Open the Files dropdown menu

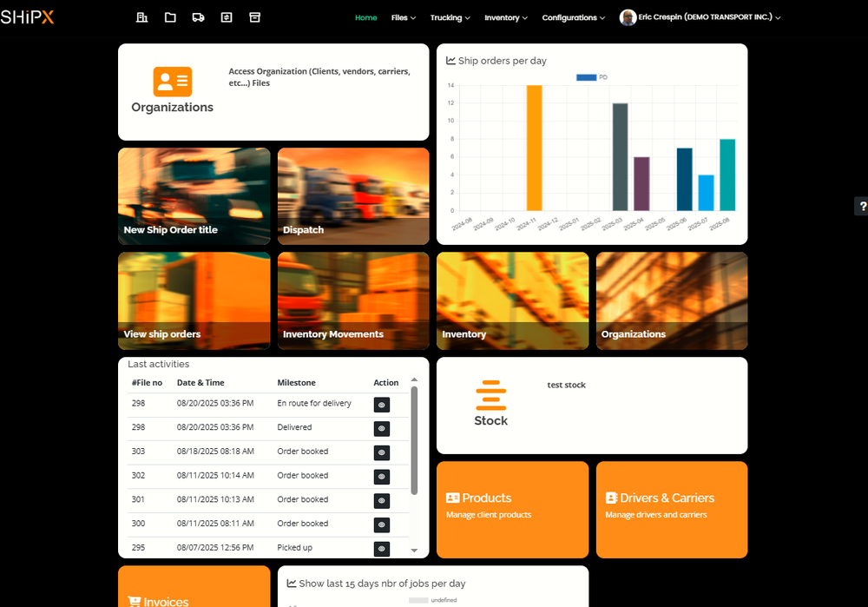pos(403,16)
